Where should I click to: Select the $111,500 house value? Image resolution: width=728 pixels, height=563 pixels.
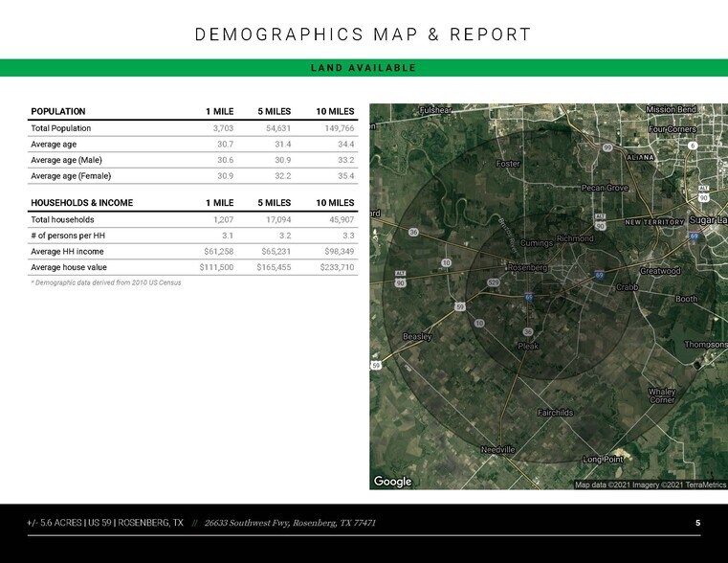(x=216, y=267)
